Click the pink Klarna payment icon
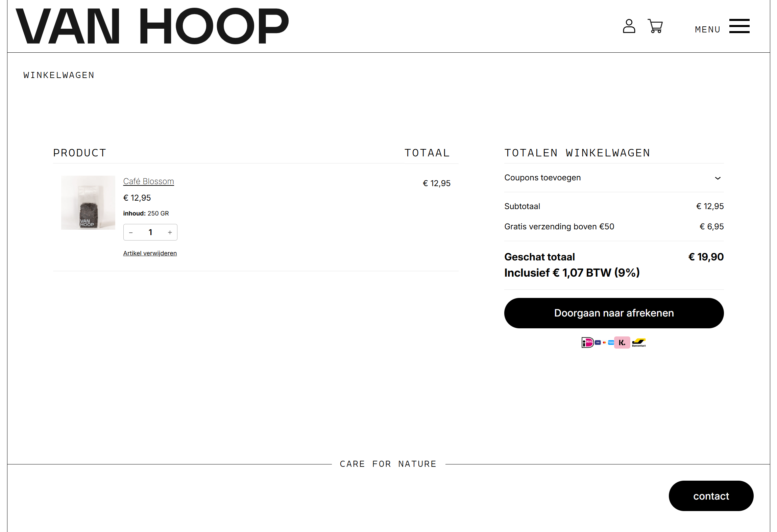Image resolution: width=777 pixels, height=532 pixels. [x=622, y=343]
